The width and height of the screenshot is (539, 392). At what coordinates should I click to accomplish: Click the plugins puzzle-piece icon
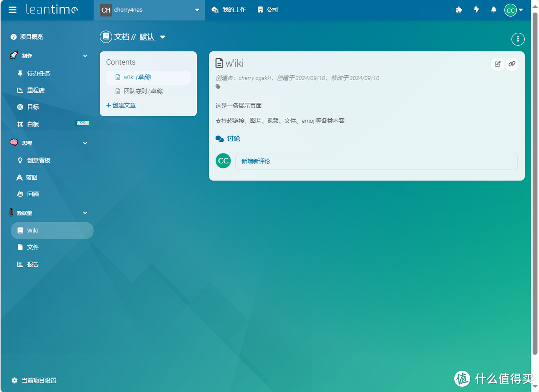(459, 10)
